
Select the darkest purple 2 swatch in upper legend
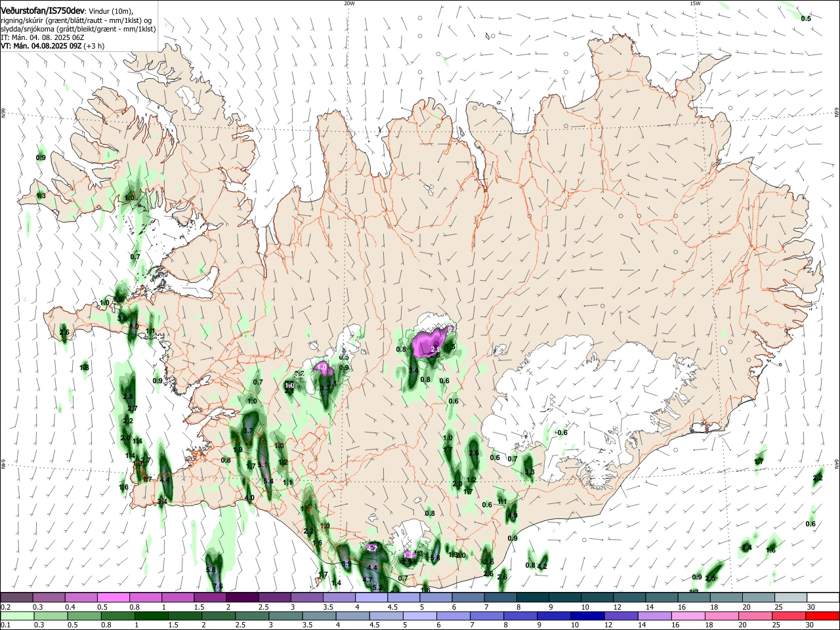tap(242, 597)
